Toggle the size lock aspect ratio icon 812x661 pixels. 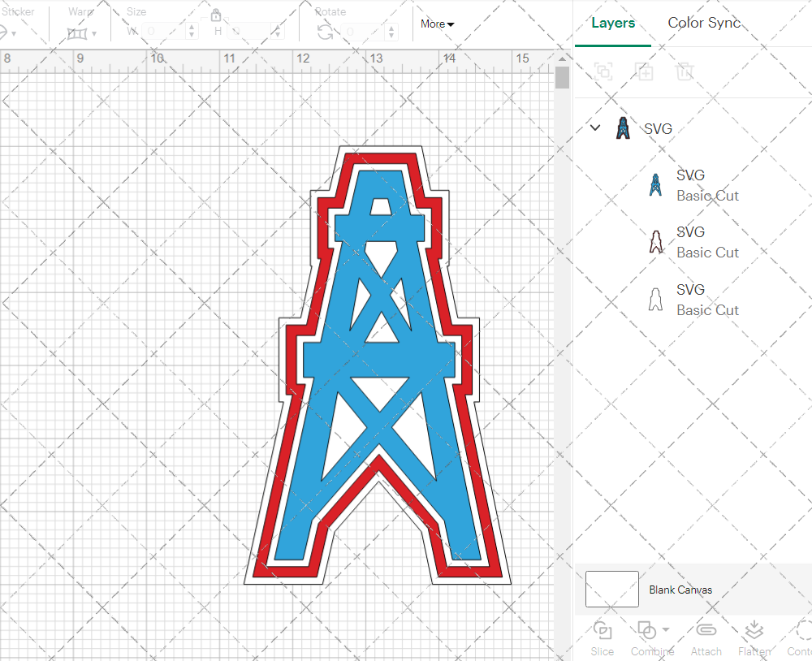216,15
